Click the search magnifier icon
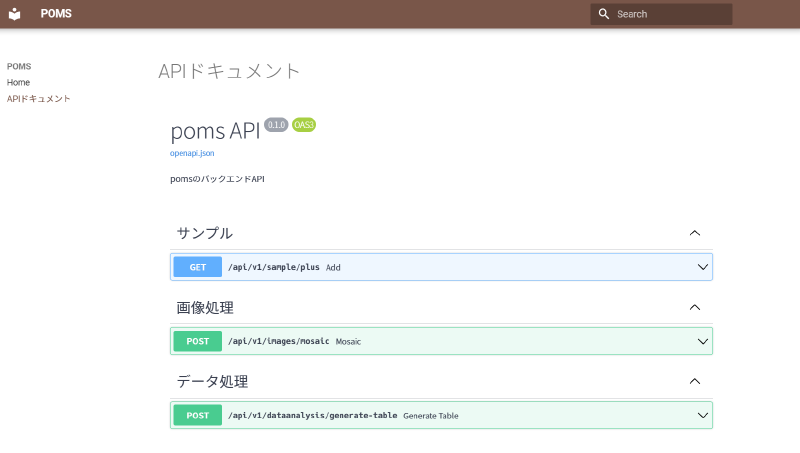The image size is (800, 453). [604, 14]
